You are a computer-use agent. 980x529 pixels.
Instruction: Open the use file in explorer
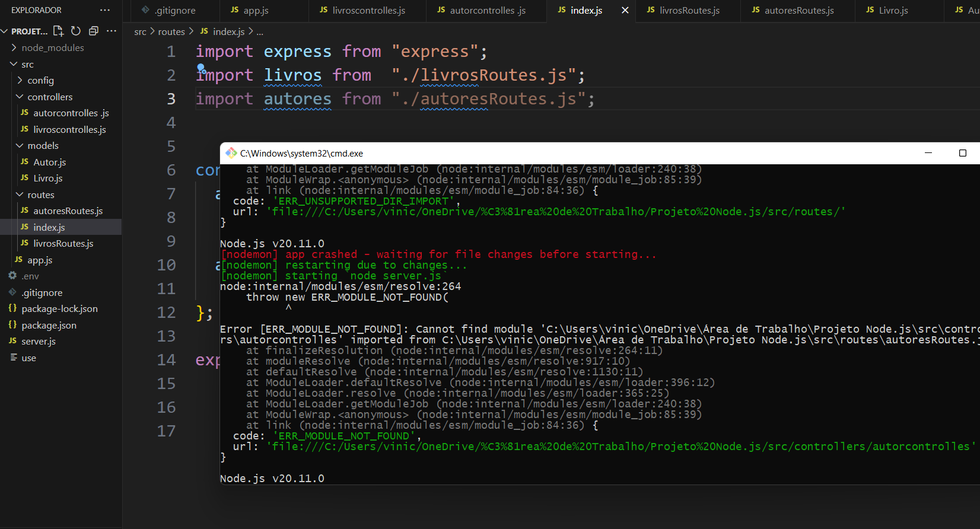coord(61,358)
